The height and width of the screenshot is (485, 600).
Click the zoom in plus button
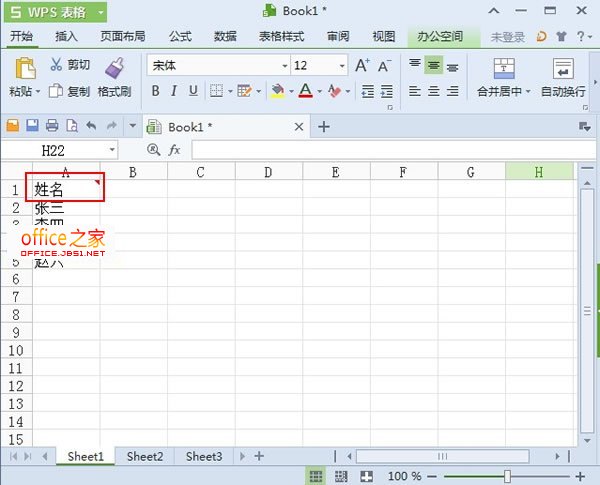580,477
